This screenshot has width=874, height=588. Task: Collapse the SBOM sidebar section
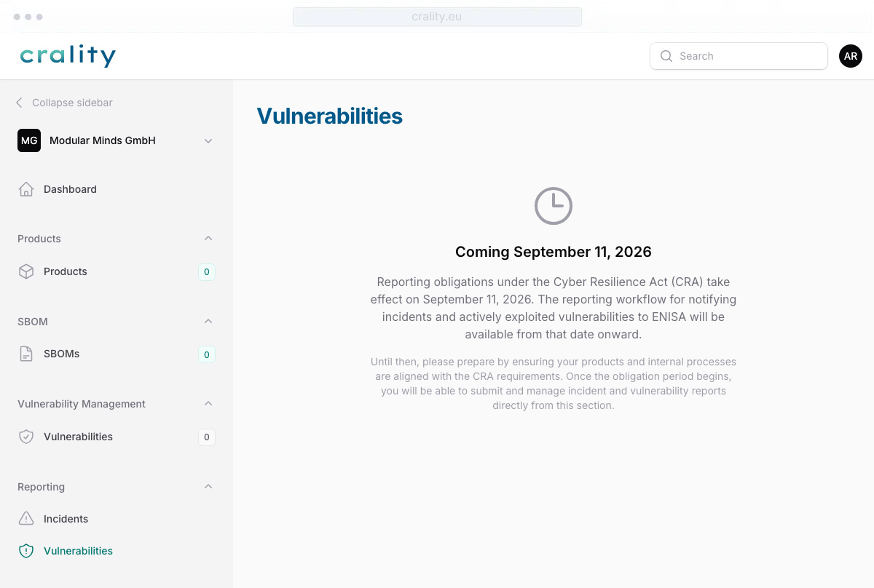click(x=208, y=321)
